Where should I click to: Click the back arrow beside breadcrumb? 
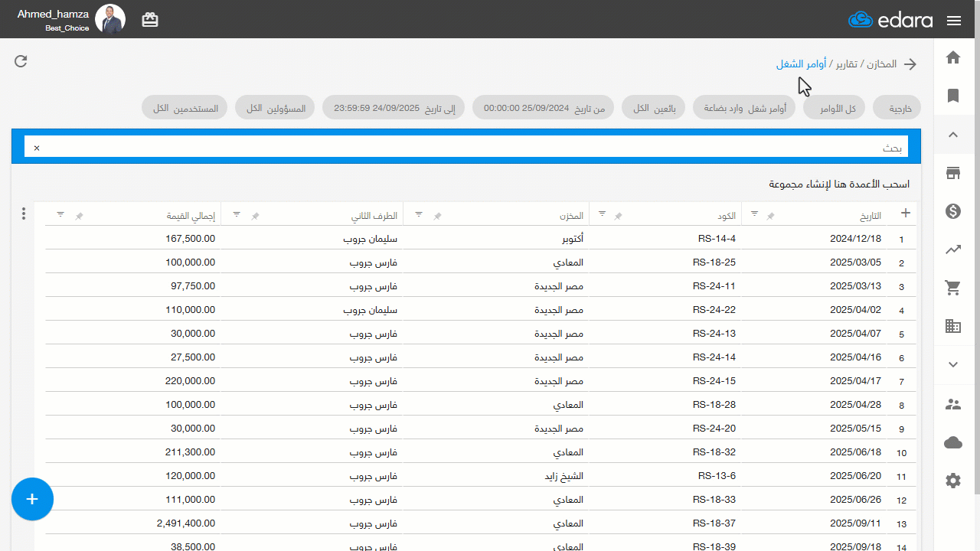coord(910,64)
